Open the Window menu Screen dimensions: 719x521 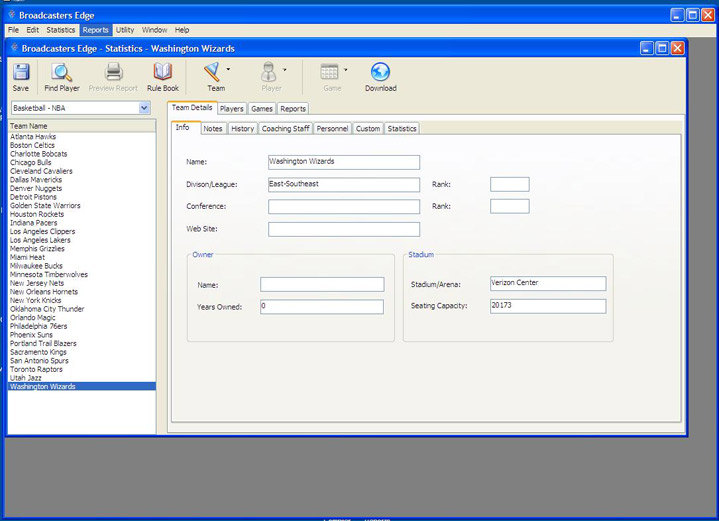tap(154, 30)
